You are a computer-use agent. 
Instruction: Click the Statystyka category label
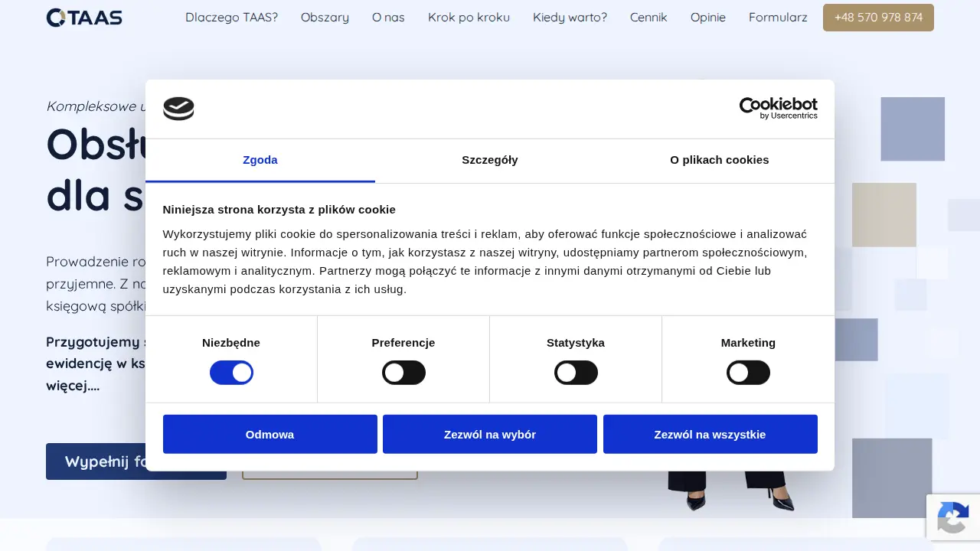pyautogui.click(x=576, y=343)
